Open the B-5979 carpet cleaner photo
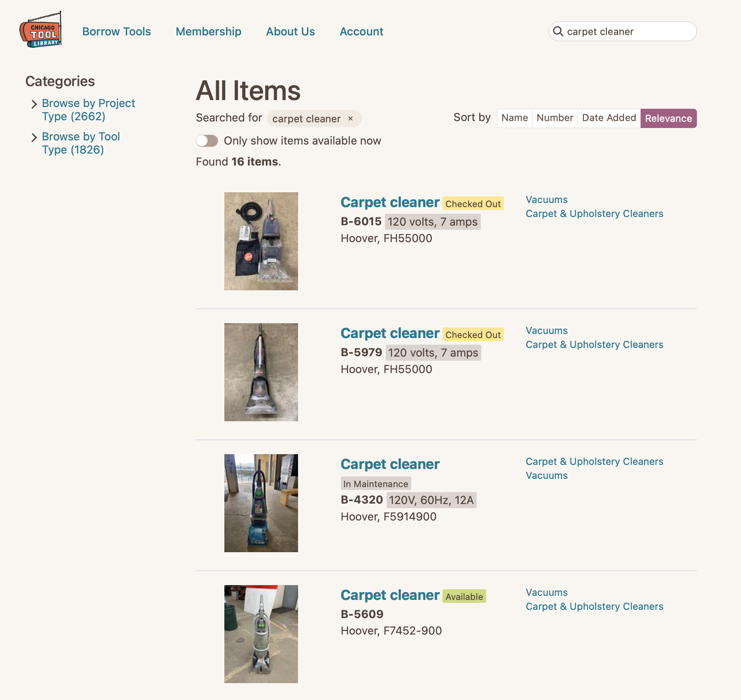741x700 pixels. [261, 372]
